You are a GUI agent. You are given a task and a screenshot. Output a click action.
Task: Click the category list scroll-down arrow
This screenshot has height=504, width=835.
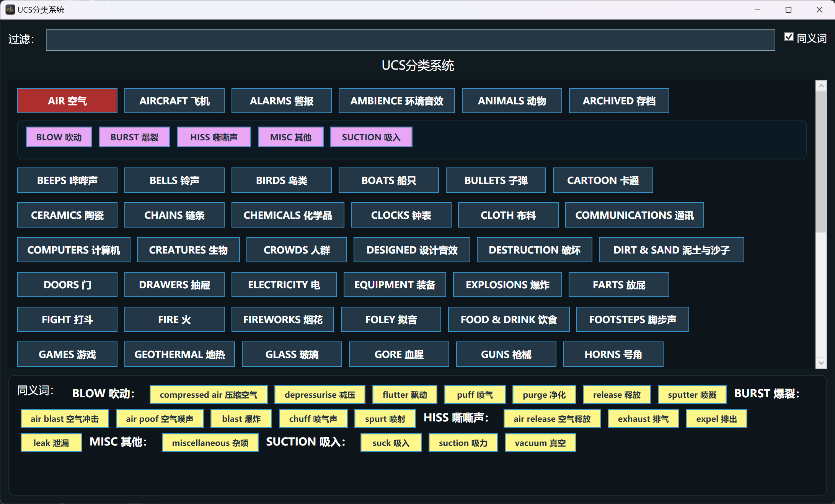[x=821, y=363]
